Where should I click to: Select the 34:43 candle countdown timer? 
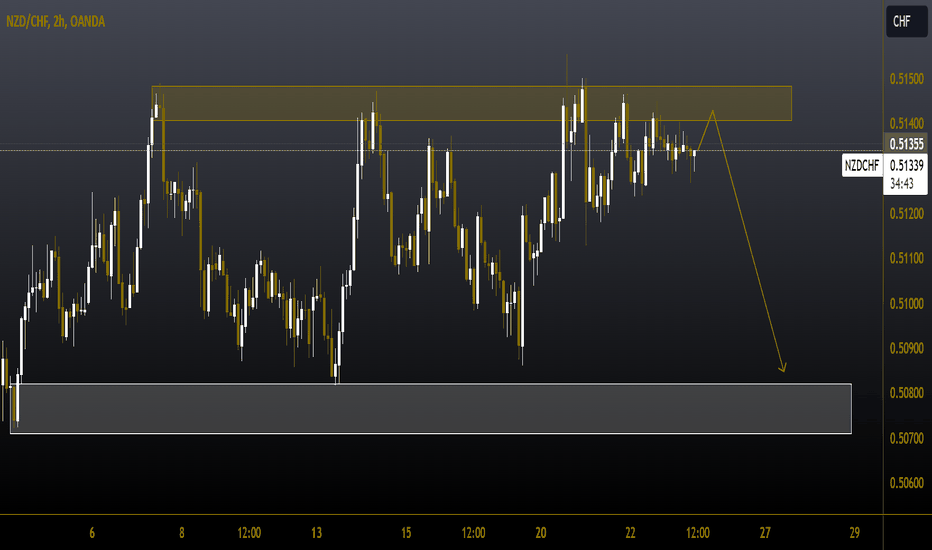902,184
